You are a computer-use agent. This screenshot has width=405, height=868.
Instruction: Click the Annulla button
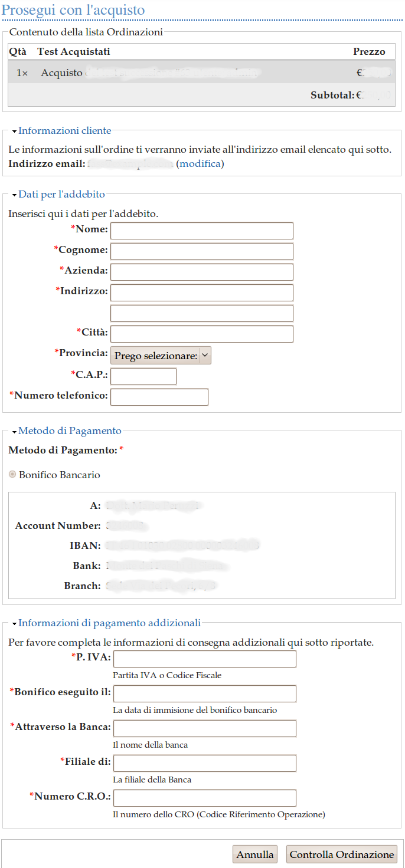[x=255, y=854]
